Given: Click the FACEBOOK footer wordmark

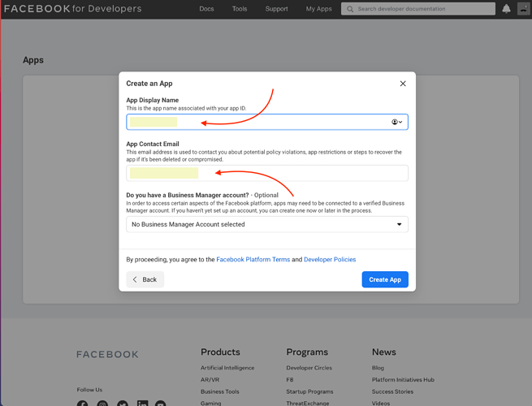Looking at the screenshot, I should tap(107, 355).
